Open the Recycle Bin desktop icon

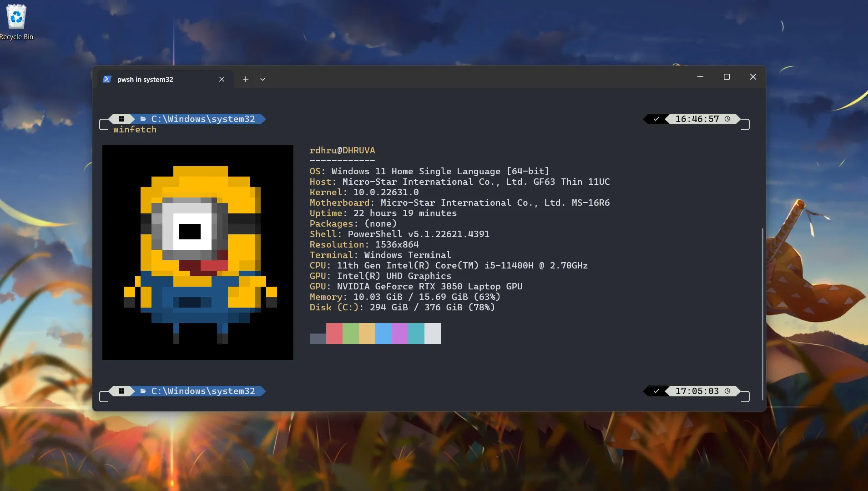coord(16,22)
